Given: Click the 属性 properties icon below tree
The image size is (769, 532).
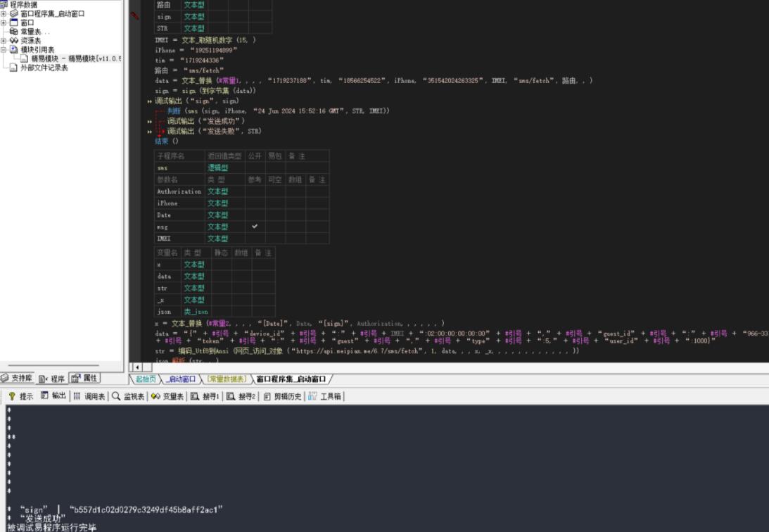Looking at the screenshot, I should point(76,378).
